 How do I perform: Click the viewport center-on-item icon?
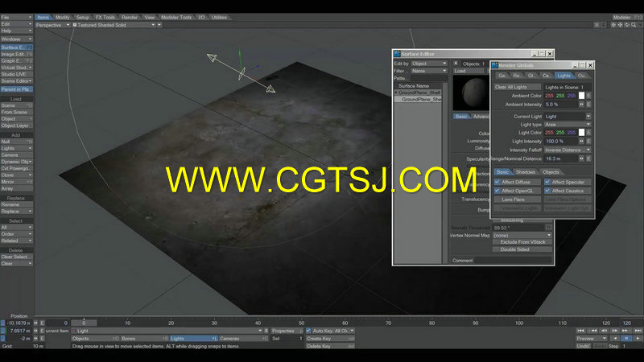[x=613, y=25]
